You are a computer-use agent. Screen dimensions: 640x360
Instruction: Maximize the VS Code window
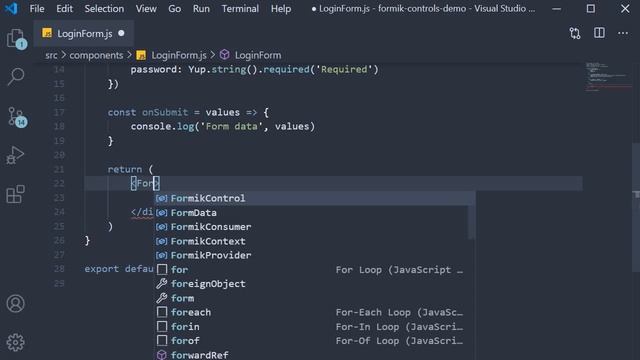[591, 9]
